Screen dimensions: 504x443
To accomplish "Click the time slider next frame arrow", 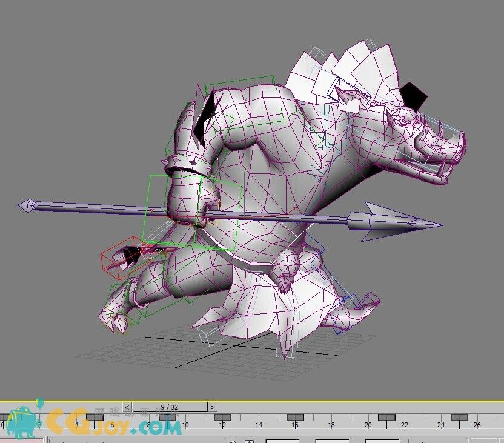I will tap(213, 407).
